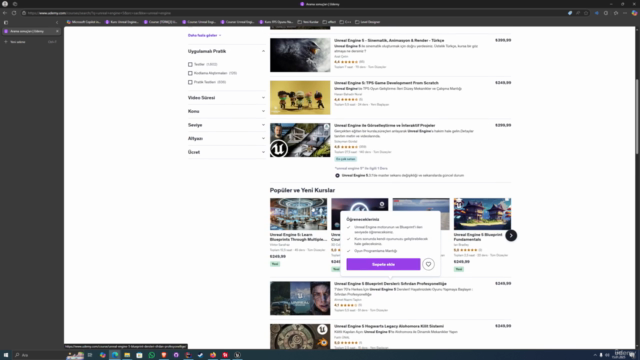Open Microsoft Edge on taskbar
The width and height of the screenshot is (640, 360).
point(115,355)
